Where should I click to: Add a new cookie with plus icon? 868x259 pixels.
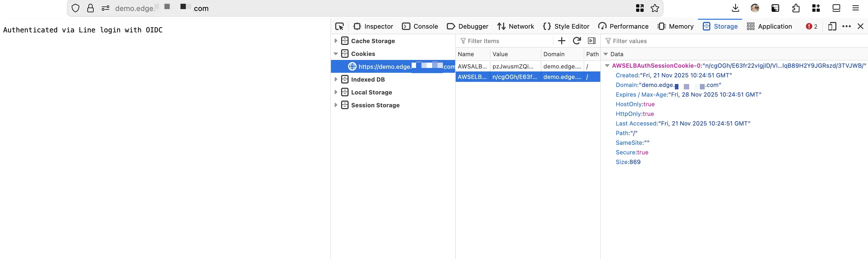[x=561, y=41]
